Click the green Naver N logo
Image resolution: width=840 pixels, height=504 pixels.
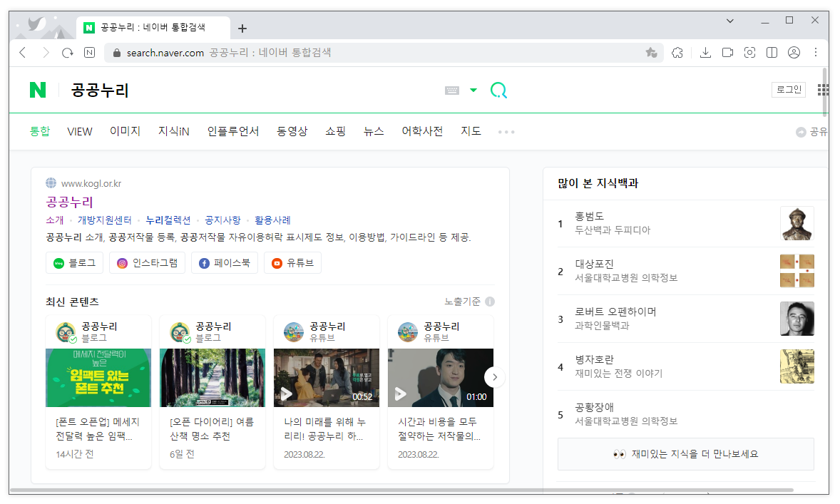38,90
